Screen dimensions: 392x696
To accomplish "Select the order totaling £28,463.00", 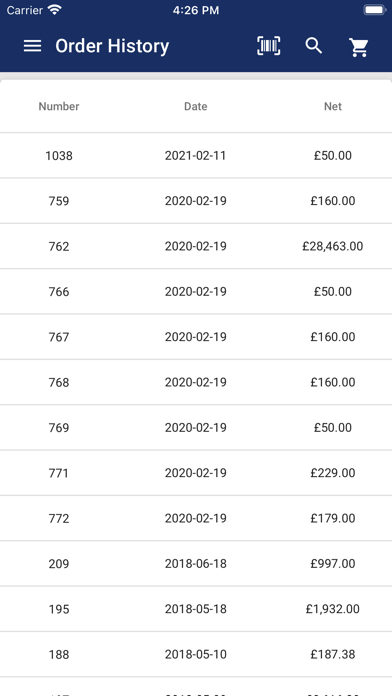I will tap(196, 246).
